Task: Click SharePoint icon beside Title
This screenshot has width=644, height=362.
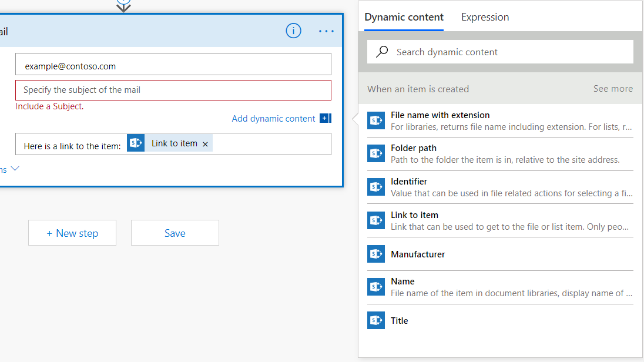Action: click(x=375, y=320)
